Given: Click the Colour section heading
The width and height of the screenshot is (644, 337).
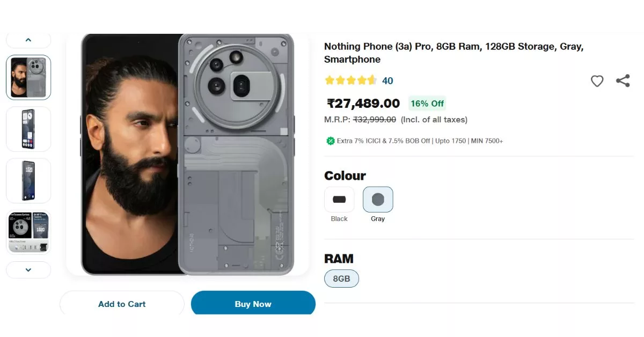Looking at the screenshot, I should pyautogui.click(x=345, y=175).
